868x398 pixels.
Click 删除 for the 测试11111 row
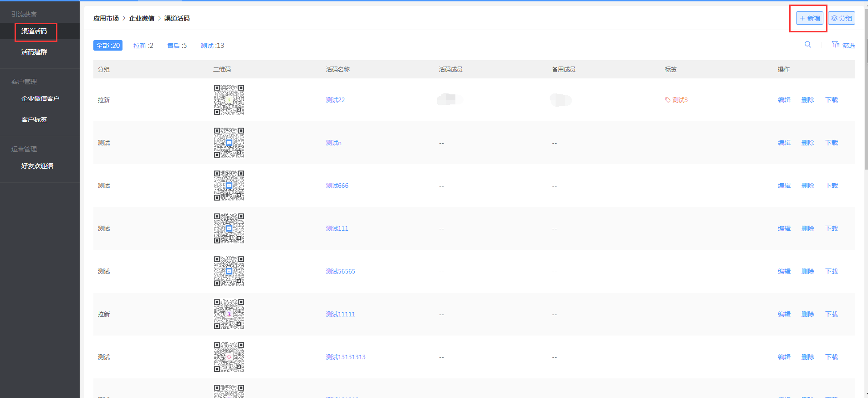point(808,314)
